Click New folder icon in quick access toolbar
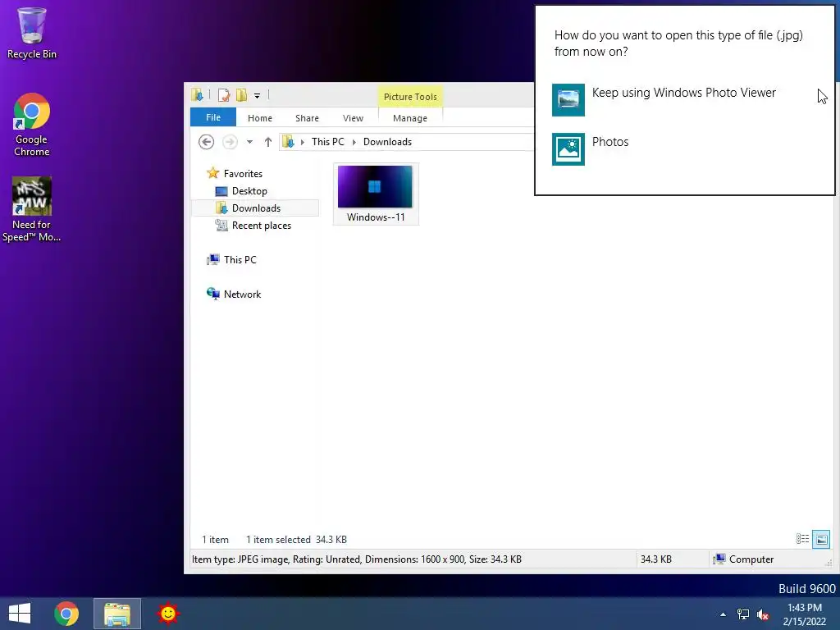Screen dimensions: 840x630 pos(242,95)
